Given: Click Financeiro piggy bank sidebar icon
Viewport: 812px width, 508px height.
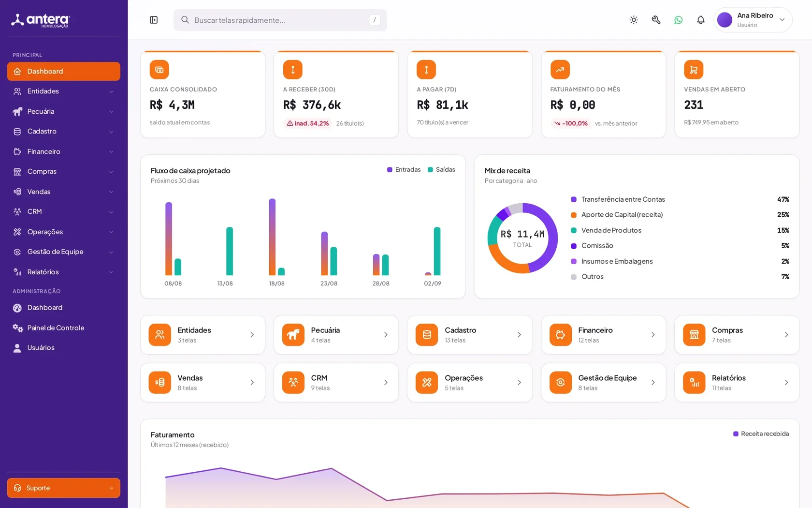Looking at the screenshot, I should click(17, 151).
